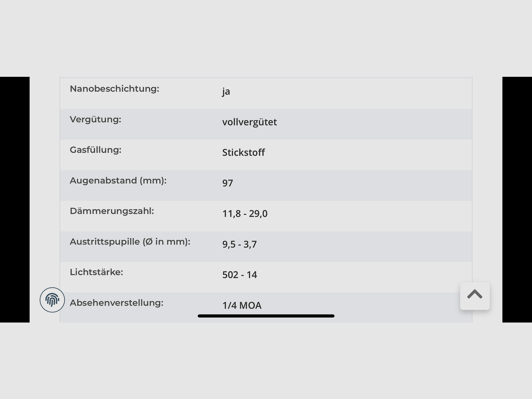Select the 'ja' value for Nanobeschichtung
This screenshot has height=399, width=532.
pos(226,91)
